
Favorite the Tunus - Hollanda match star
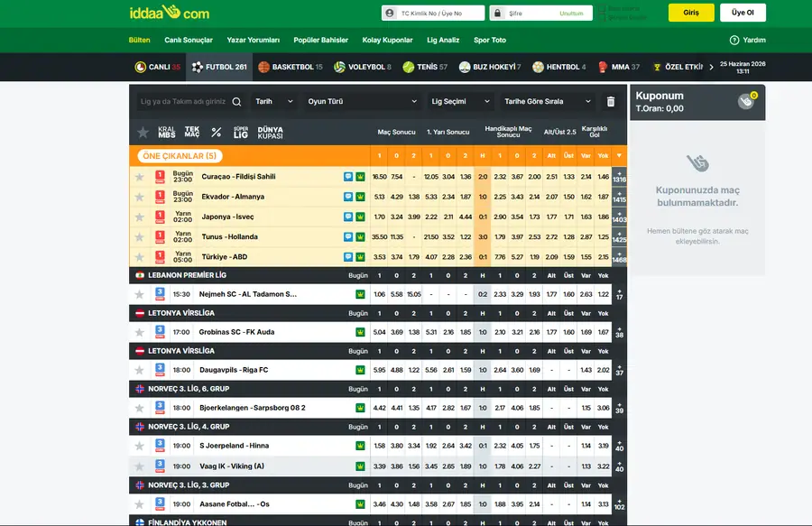click(139, 237)
